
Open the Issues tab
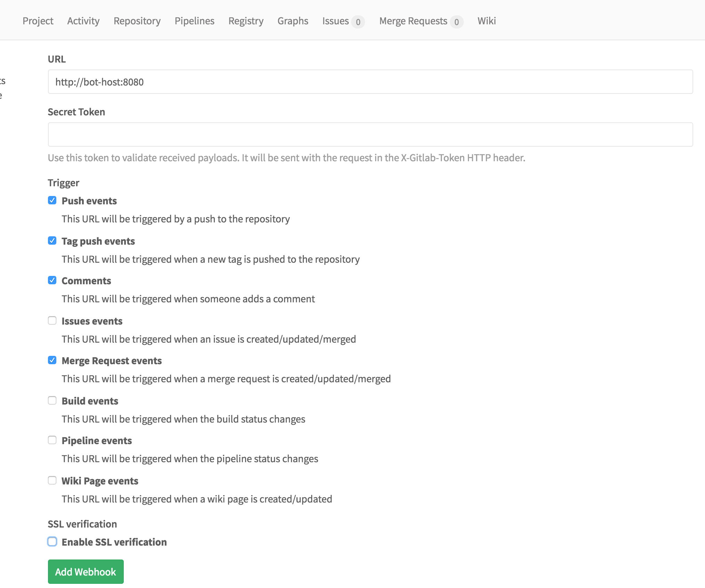(x=335, y=21)
